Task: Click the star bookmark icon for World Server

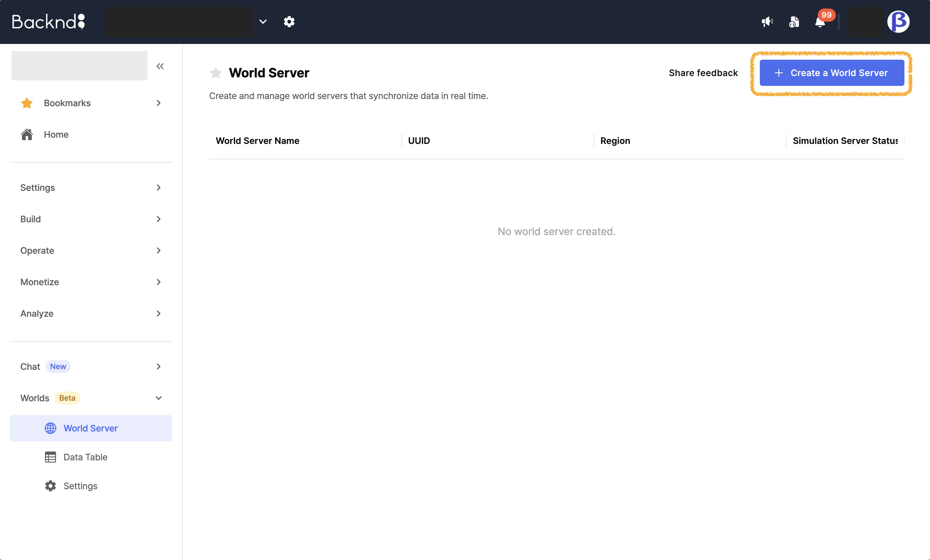Action: coord(215,72)
